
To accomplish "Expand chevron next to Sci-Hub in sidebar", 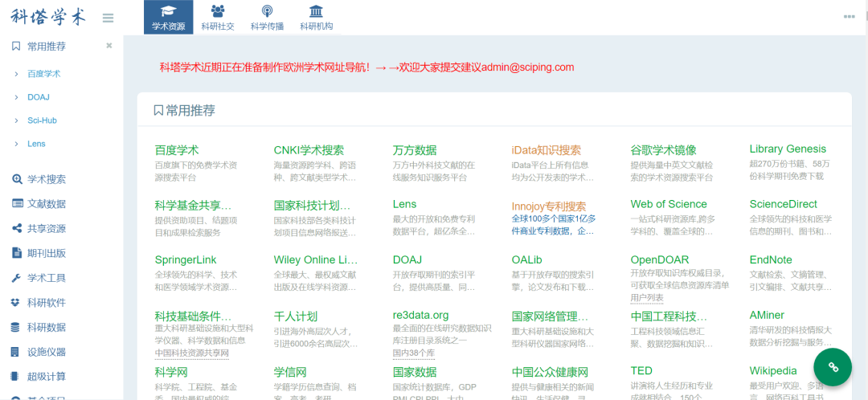I will [17, 120].
